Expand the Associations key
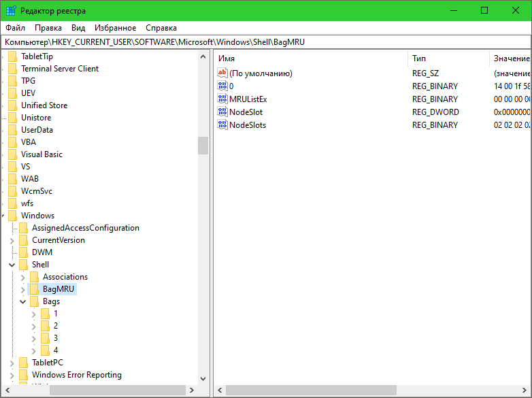This screenshot has width=532, height=398. (x=23, y=277)
